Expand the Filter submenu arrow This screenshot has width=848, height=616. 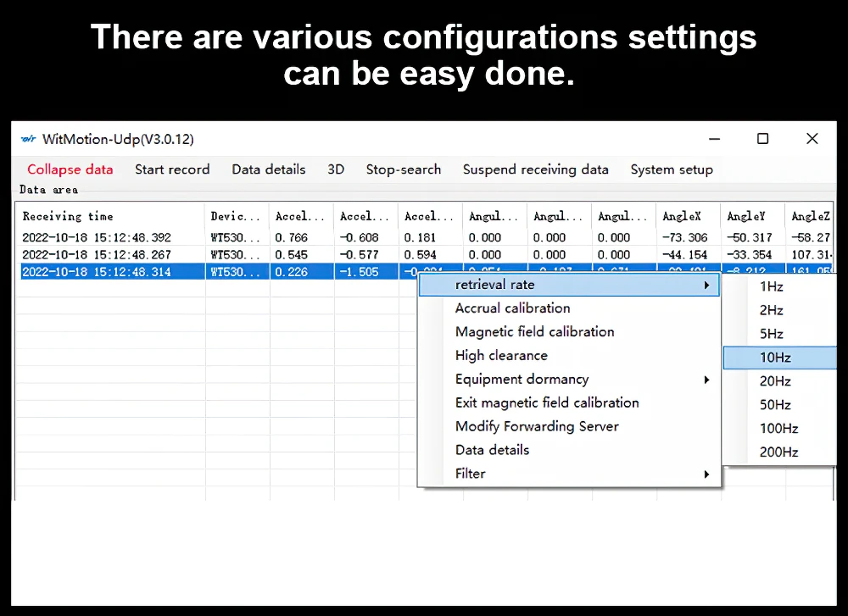[x=706, y=474]
